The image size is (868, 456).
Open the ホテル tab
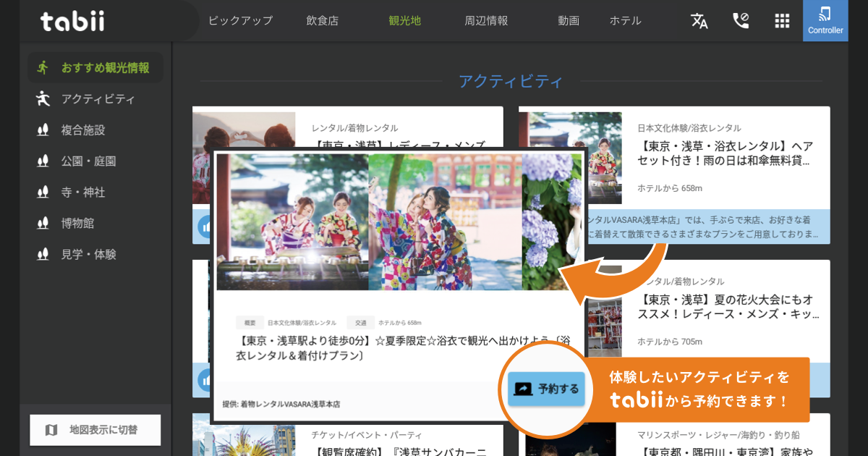(x=625, y=21)
